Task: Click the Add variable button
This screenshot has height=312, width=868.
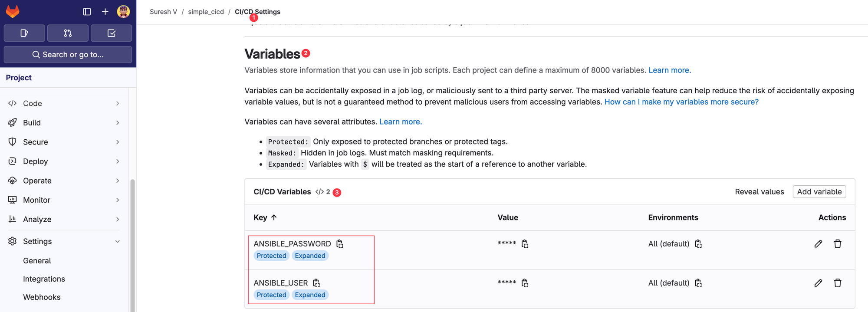Action: click(x=819, y=192)
